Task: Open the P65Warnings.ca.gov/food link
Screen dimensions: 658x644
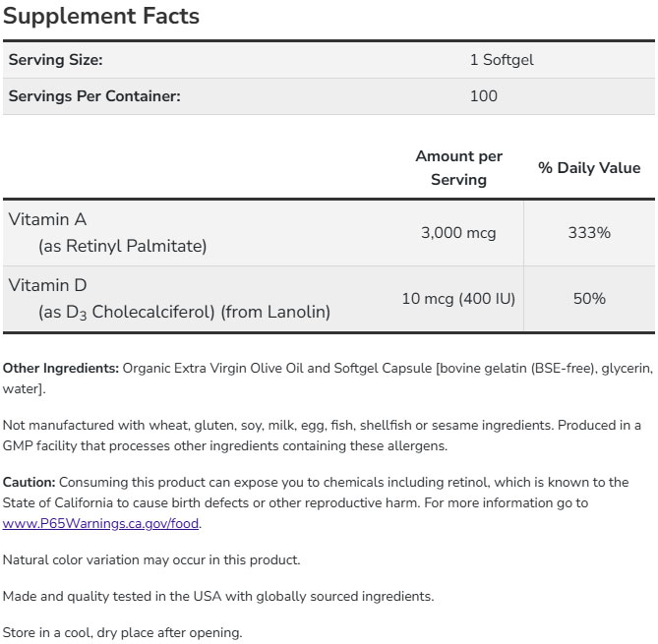Action: (101, 523)
